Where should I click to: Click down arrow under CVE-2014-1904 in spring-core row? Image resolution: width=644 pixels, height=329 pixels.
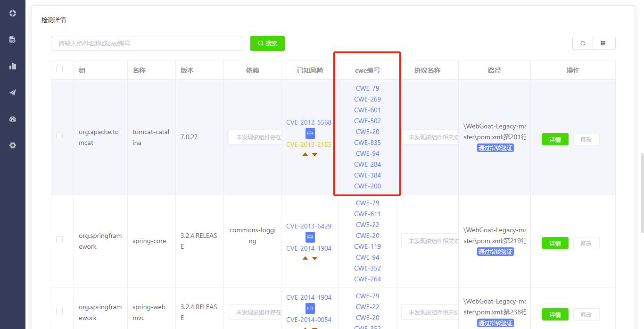click(314, 258)
